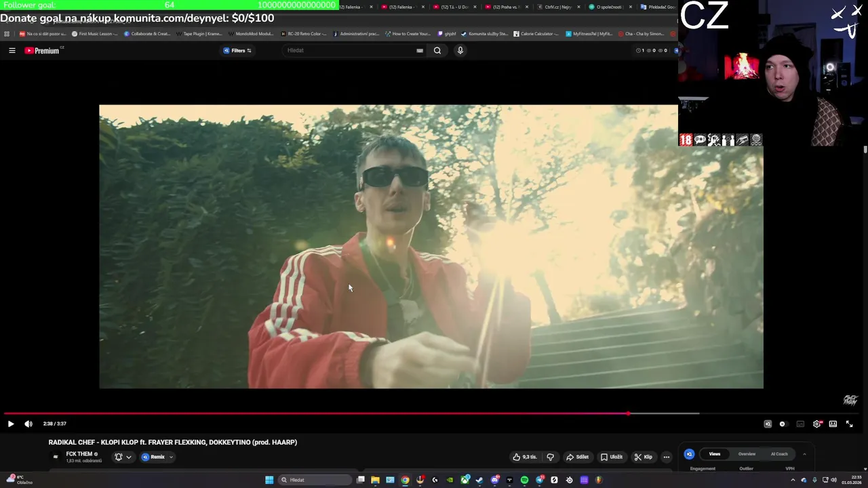Open the Calorie Calculator bookmark
This screenshot has width=868, height=488.
[x=536, y=33]
